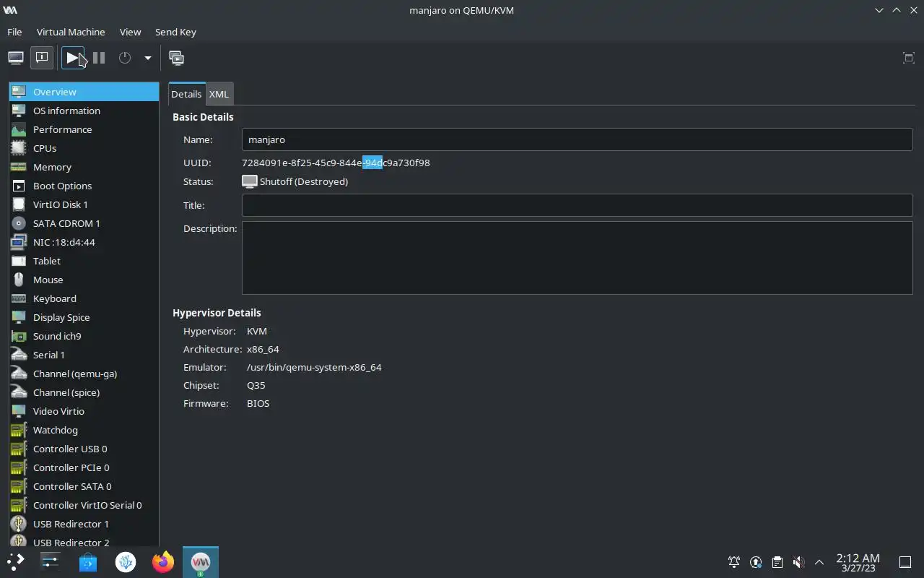This screenshot has width=924, height=578.
Task: Click the shut down power icon
Action: pos(125,58)
